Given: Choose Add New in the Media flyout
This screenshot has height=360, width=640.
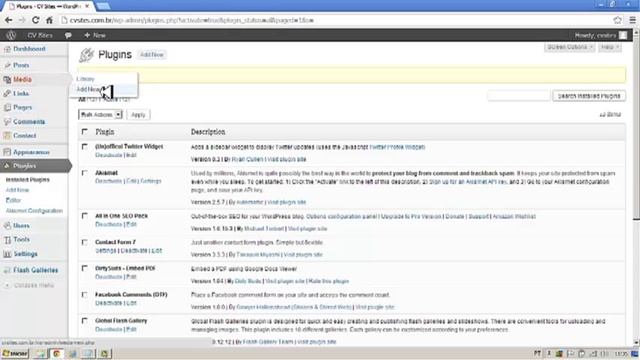Looking at the screenshot, I should coord(88,89).
